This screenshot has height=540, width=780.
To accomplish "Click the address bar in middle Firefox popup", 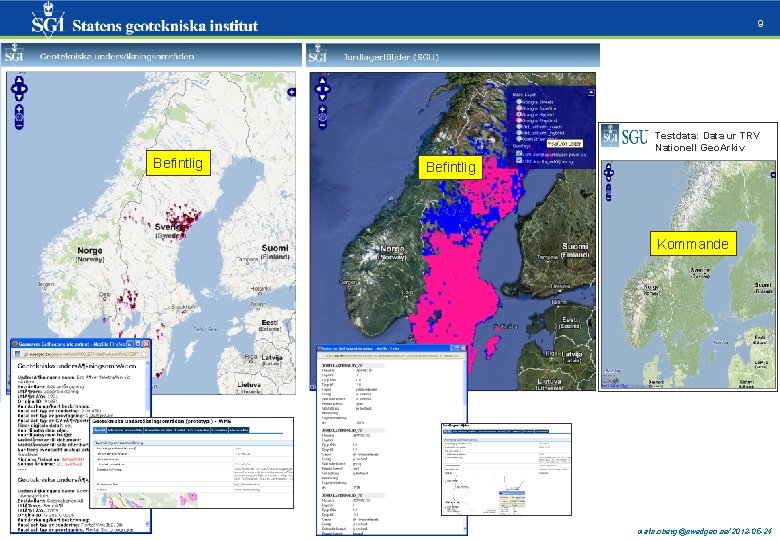I will pos(391,355).
